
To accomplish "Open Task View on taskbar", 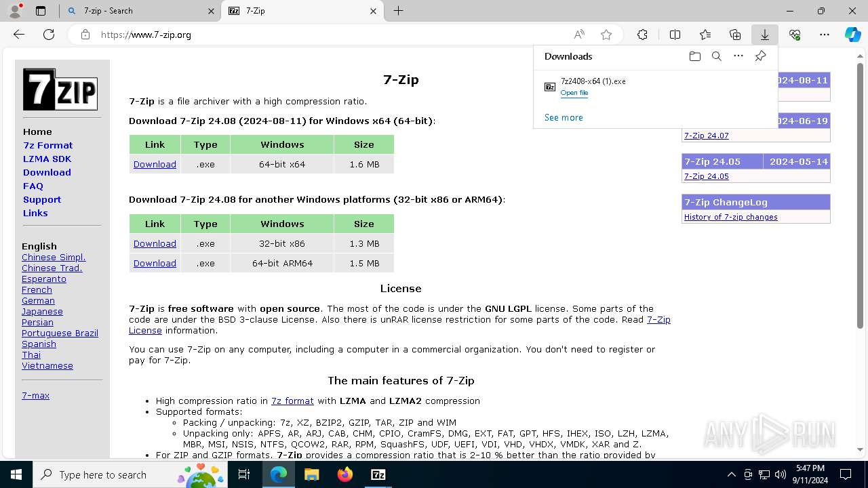I will (x=244, y=474).
